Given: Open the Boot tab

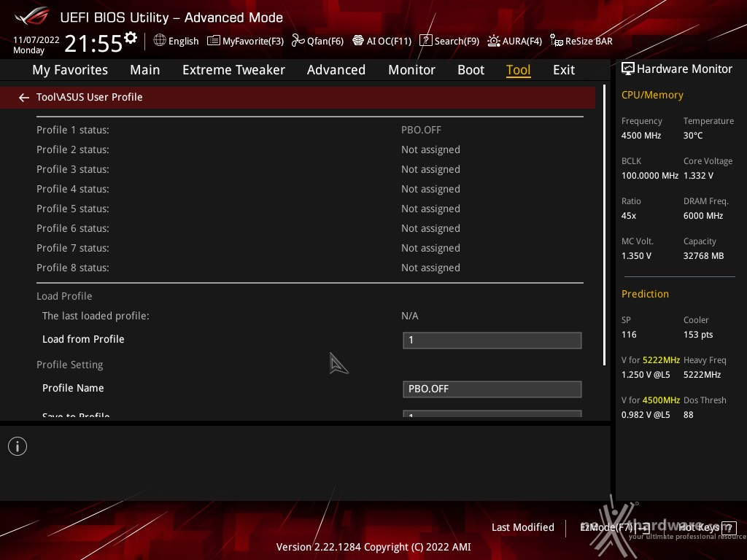Looking at the screenshot, I should [471, 70].
